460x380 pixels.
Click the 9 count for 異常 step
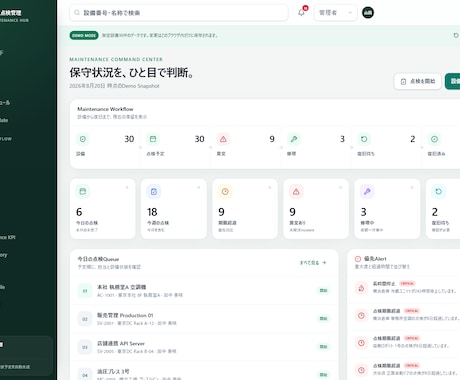click(272, 139)
